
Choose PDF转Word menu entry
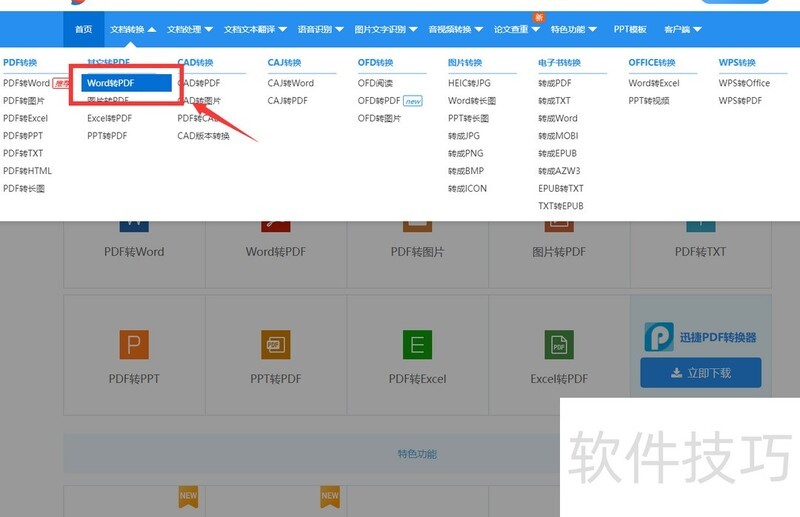coord(27,83)
